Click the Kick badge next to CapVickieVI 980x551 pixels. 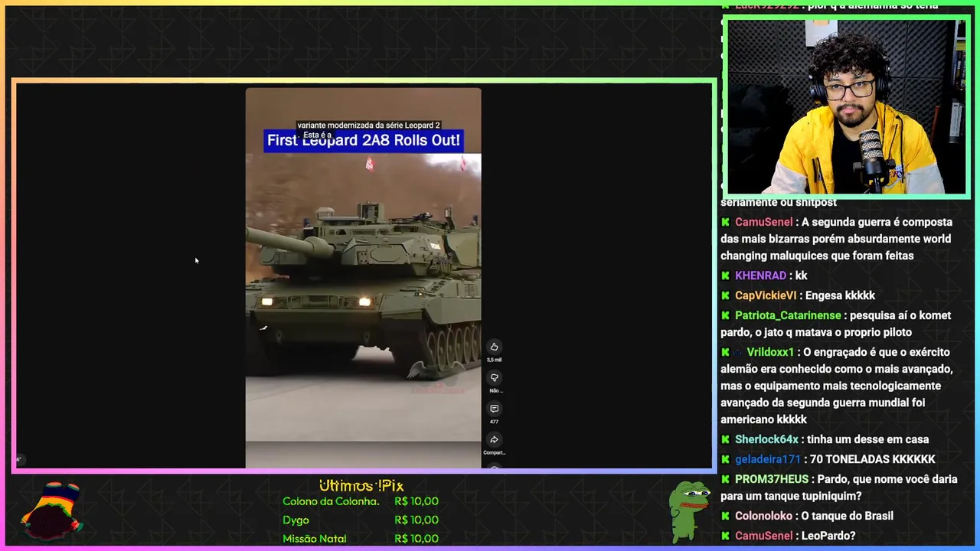tap(725, 295)
